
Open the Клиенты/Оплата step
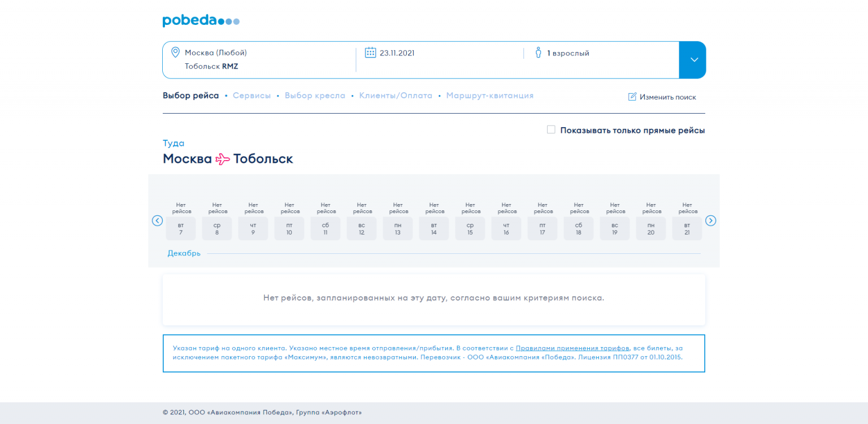396,96
